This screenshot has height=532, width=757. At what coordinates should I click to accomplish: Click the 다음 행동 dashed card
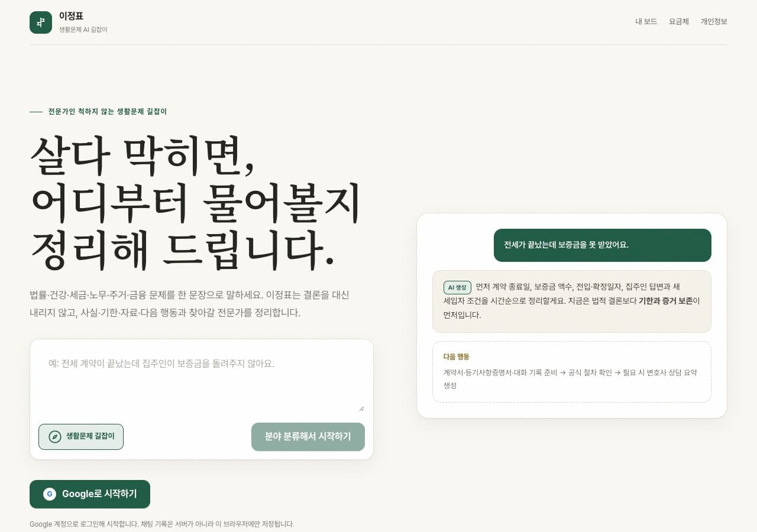572,372
